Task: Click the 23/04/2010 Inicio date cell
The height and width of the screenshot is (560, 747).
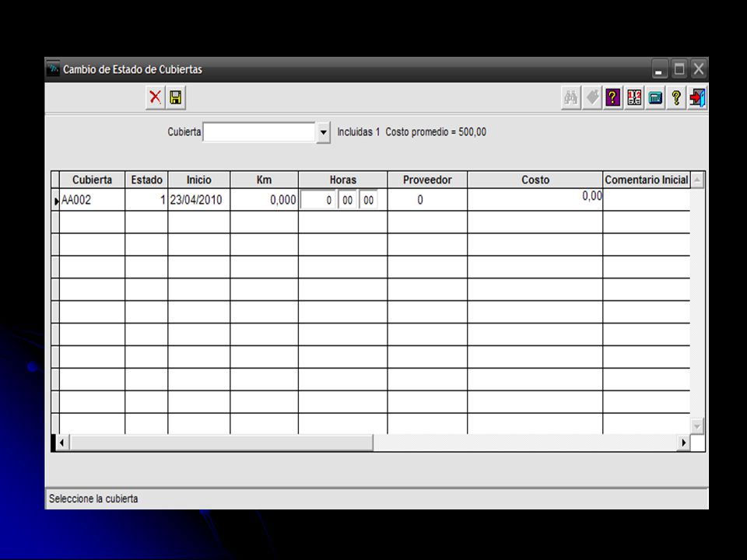Action: pyautogui.click(x=198, y=200)
